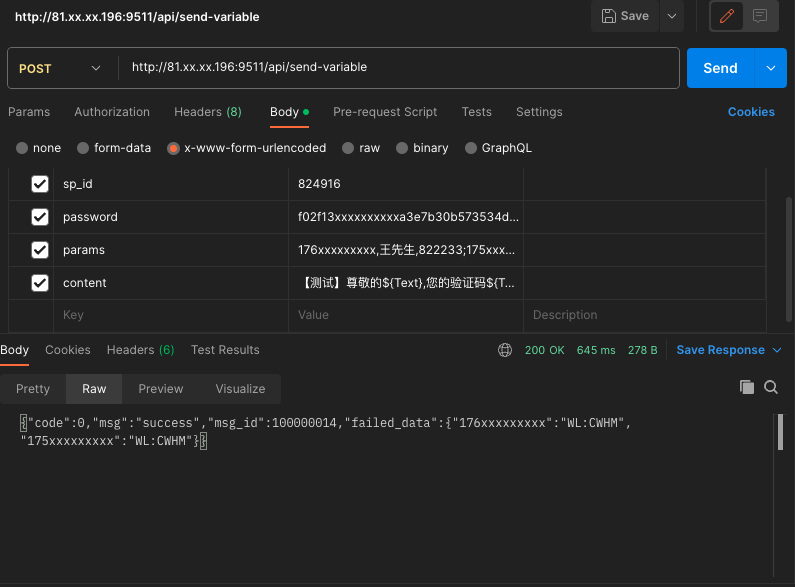795x587 pixels.
Task: Choose the GraphQL body type
Action: tap(471, 148)
